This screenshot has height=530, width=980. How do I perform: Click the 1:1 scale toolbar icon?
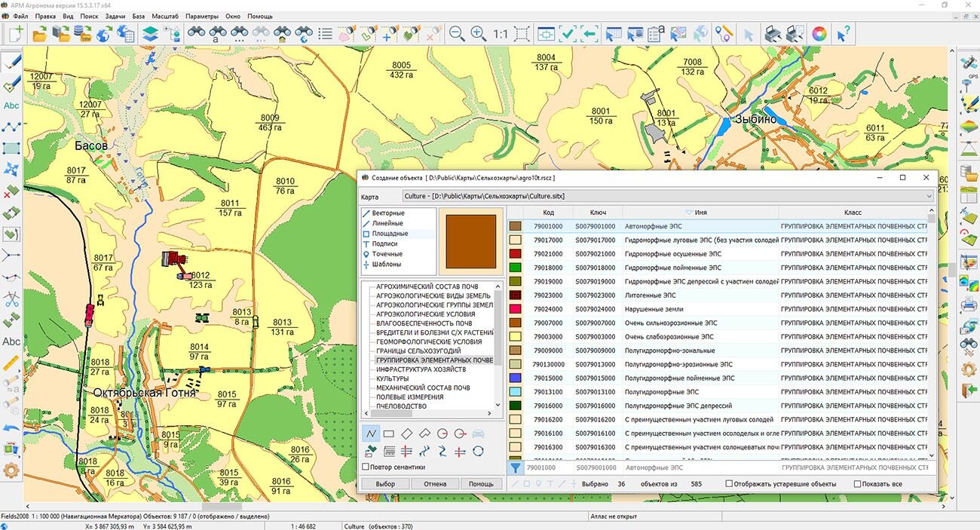pyautogui.click(x=501, y=34)
